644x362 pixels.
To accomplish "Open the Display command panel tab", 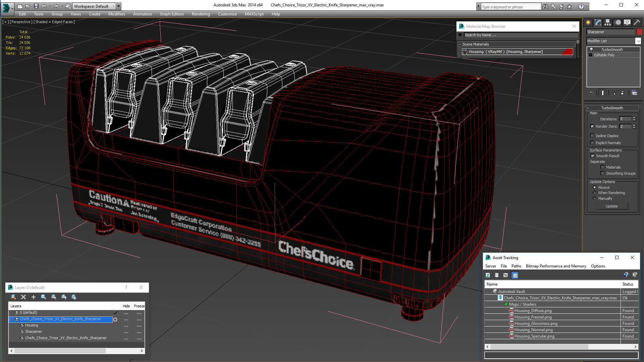I will point(627,22).
